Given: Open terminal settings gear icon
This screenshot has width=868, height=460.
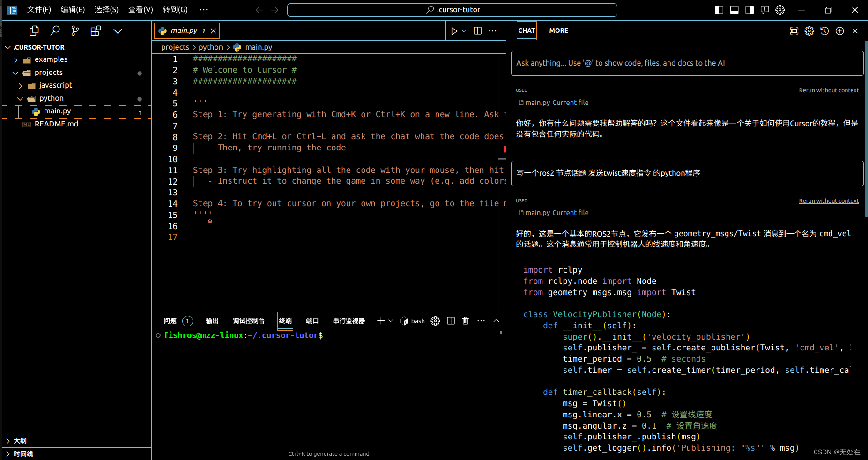Looking at the screenshot, I should pos(436,321).
